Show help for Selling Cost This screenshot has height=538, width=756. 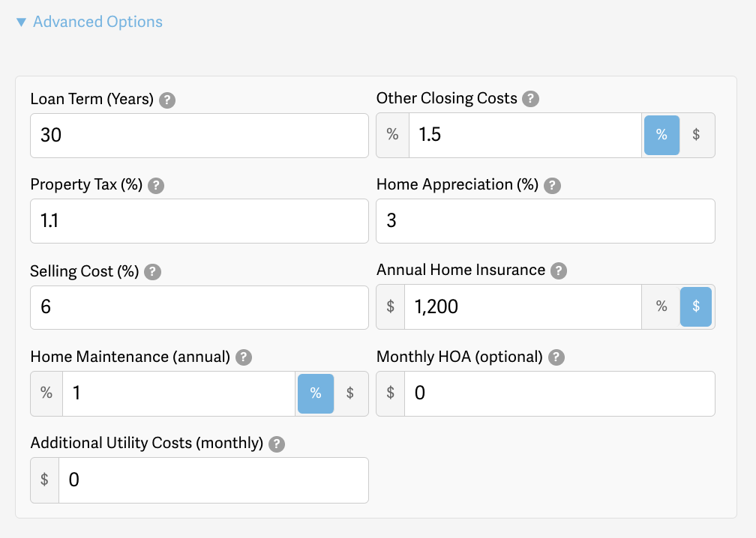(152, 272)
